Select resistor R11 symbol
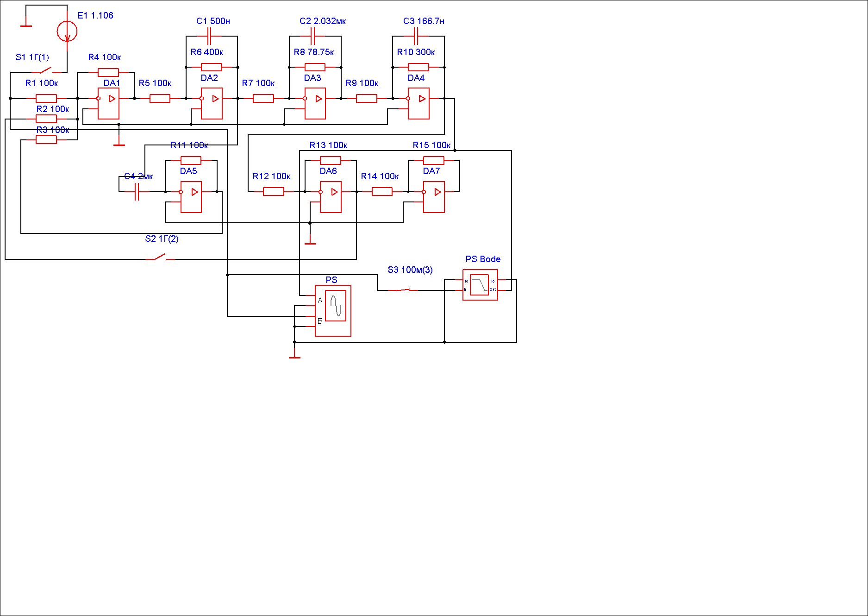Viewport: 868px width, 616px height. tap(191, 161)
